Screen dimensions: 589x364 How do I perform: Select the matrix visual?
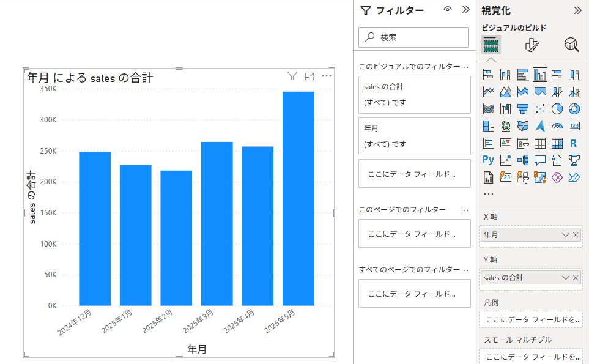pyautogui.click(x=557, y=143)
